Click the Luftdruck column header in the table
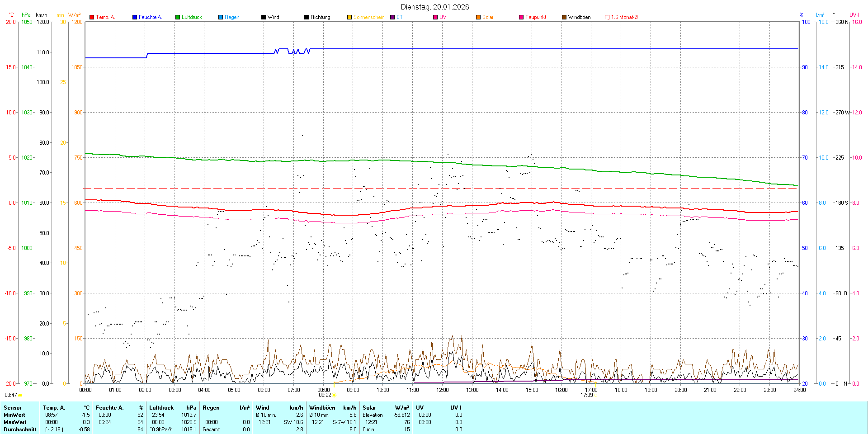This screenshot has width=868, height=434. coord(161,408)
